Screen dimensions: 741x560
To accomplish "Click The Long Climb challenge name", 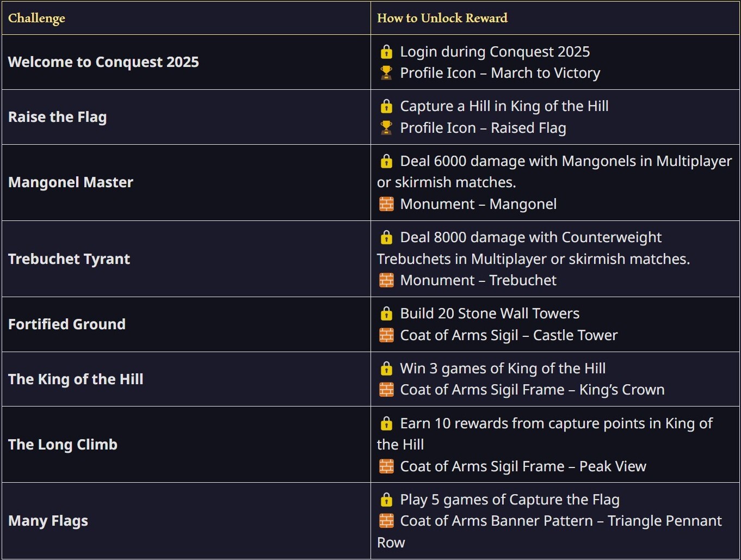I will tap(63, 445).
